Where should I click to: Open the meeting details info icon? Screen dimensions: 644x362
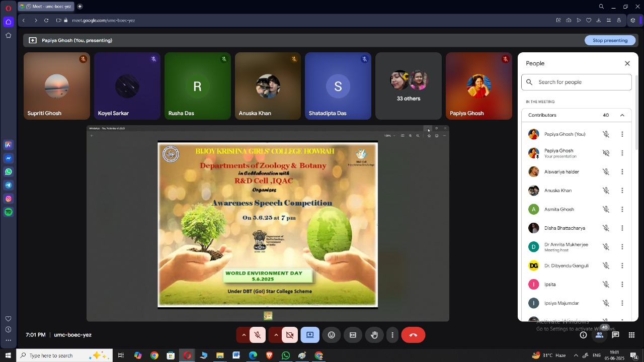pos(583,335)
